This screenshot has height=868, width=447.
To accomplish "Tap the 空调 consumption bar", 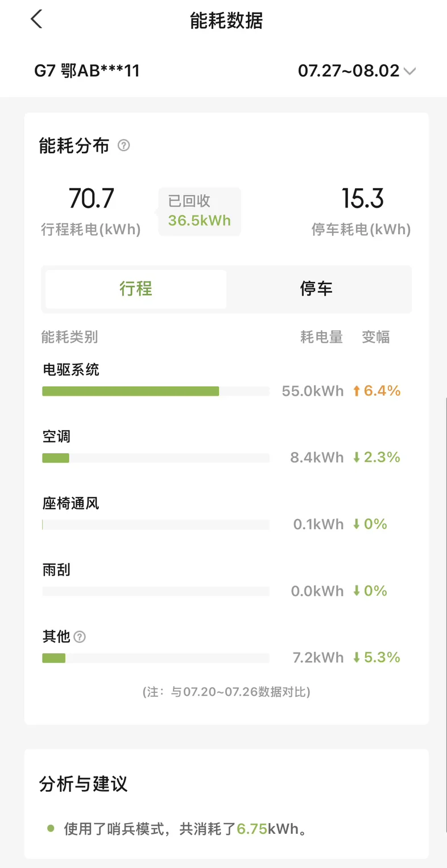I will 156,458.
